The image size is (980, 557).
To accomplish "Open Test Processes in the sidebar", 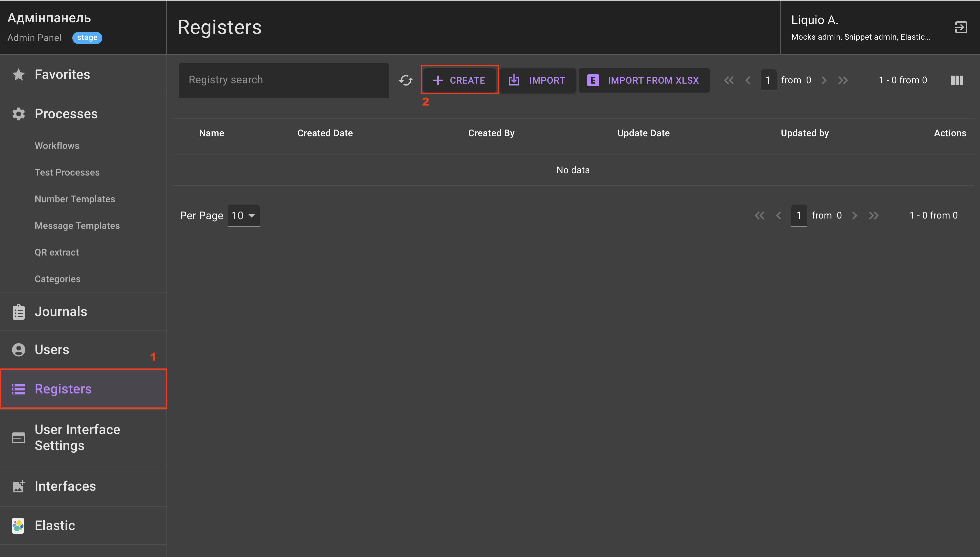I will click(67, 173).
